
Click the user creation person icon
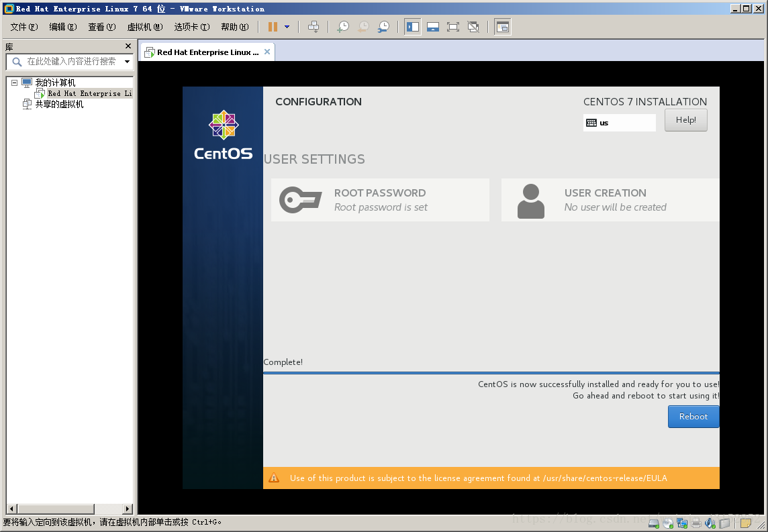click(531, 201)
